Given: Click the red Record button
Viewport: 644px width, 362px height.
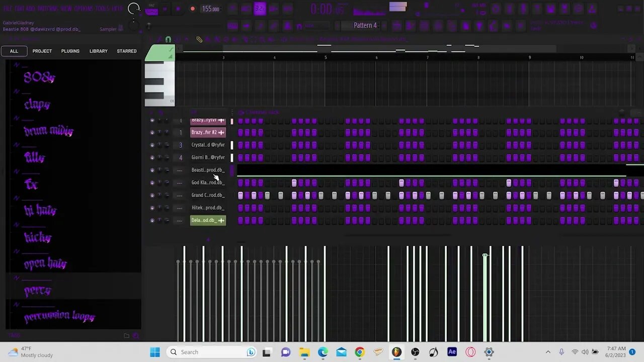Looking at the screenshot, I should click(x=192, y=9).
